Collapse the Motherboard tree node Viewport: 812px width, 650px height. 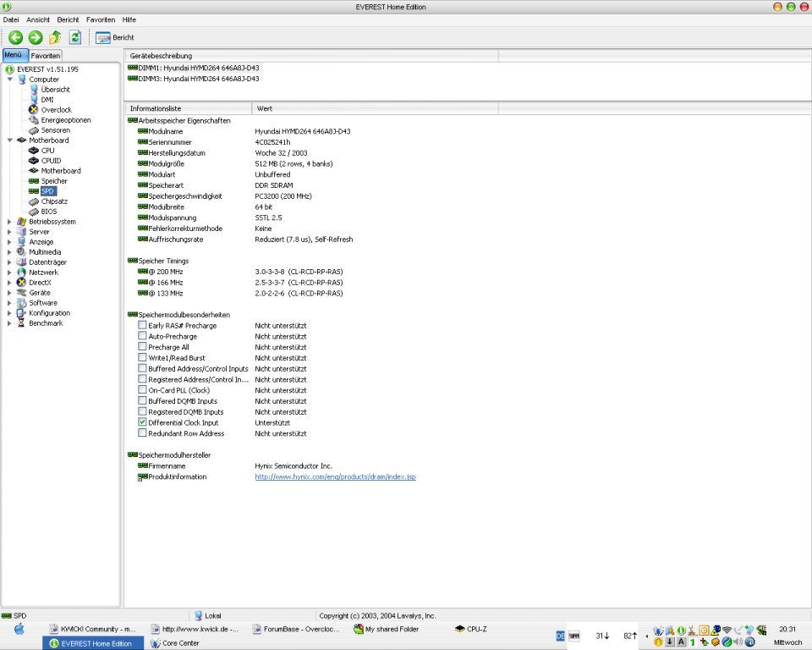[10, 140]
